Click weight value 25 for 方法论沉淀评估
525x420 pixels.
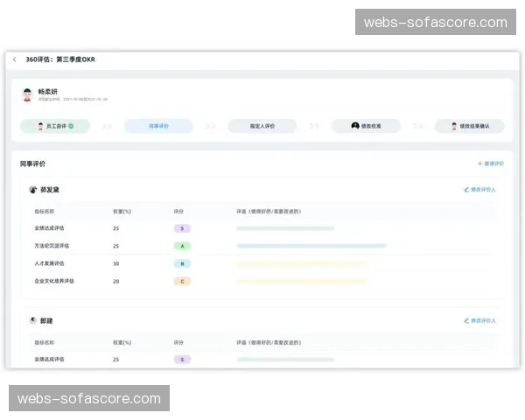tap(115, 246)
